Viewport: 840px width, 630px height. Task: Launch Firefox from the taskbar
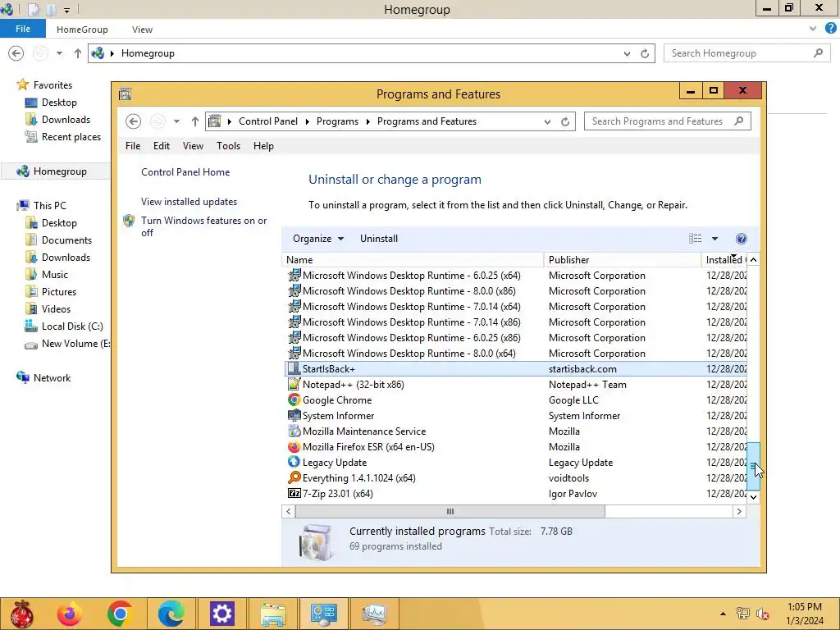pyautogui.click(x=70, y=614)
